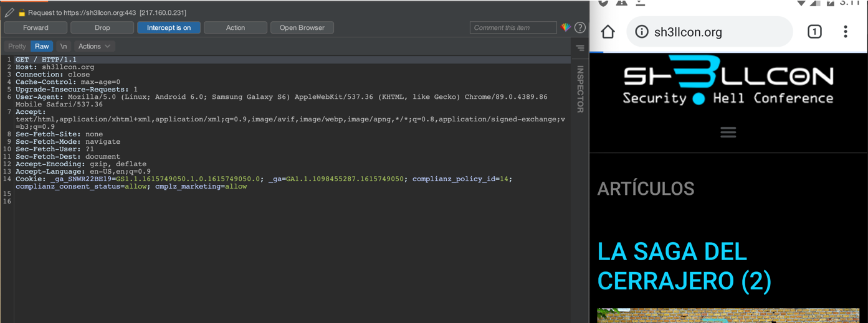Click the Cache-Control: max-age=0 line
Image resolution: width=868 pixels, height=323 pixels.
[x=68, y=82]
